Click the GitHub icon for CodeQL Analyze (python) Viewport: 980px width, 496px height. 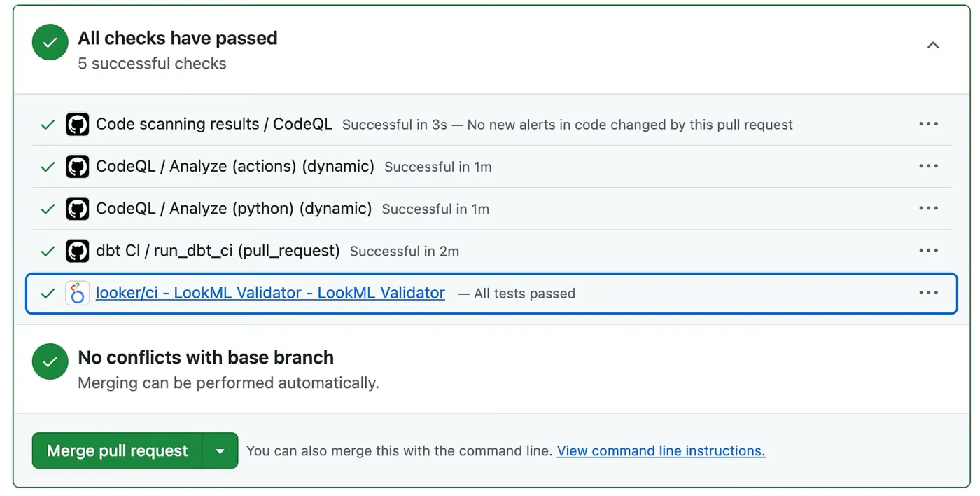click(77, 208)
